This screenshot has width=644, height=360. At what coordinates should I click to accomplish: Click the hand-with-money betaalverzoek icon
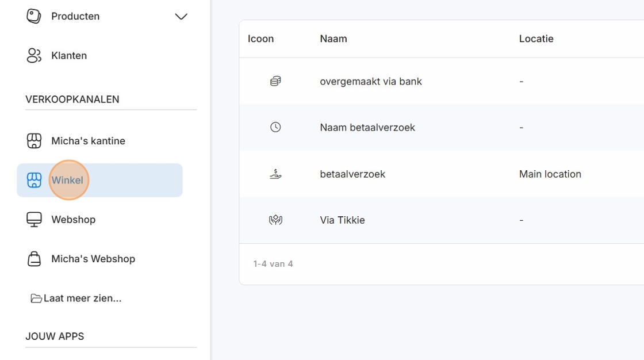click(x=275, y=174)
